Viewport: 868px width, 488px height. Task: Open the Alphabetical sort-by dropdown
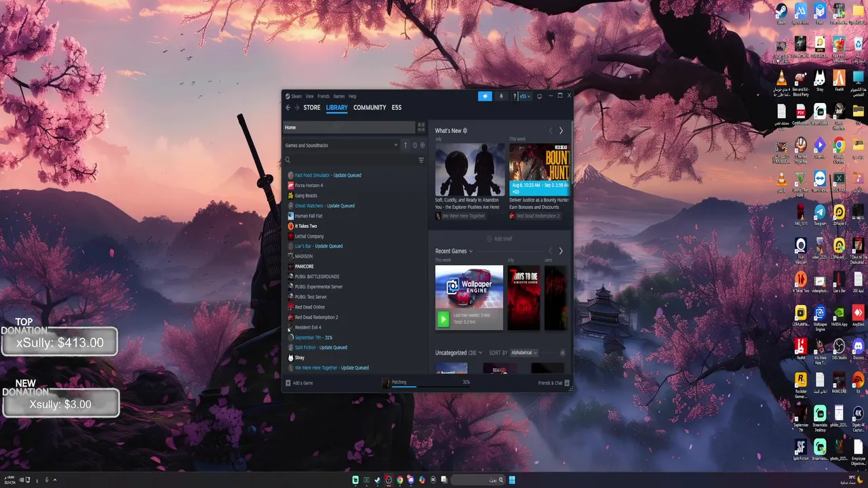pos(524,353)
